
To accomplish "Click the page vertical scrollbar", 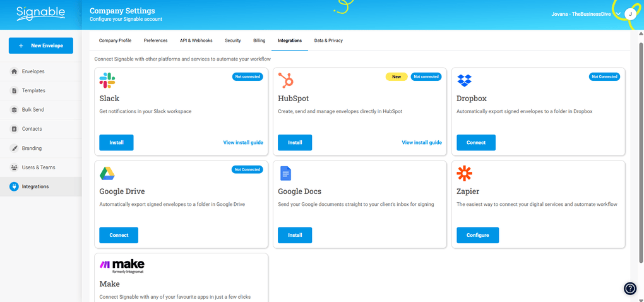I will point(641,152).
